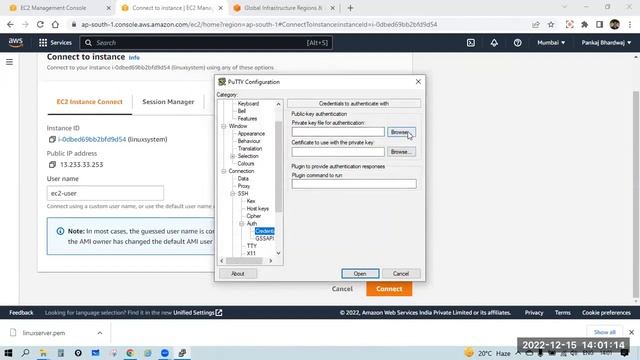This screenshot has height=360, width=640.
Task: Collapse the Auth tree node
Action: [242, 223]
